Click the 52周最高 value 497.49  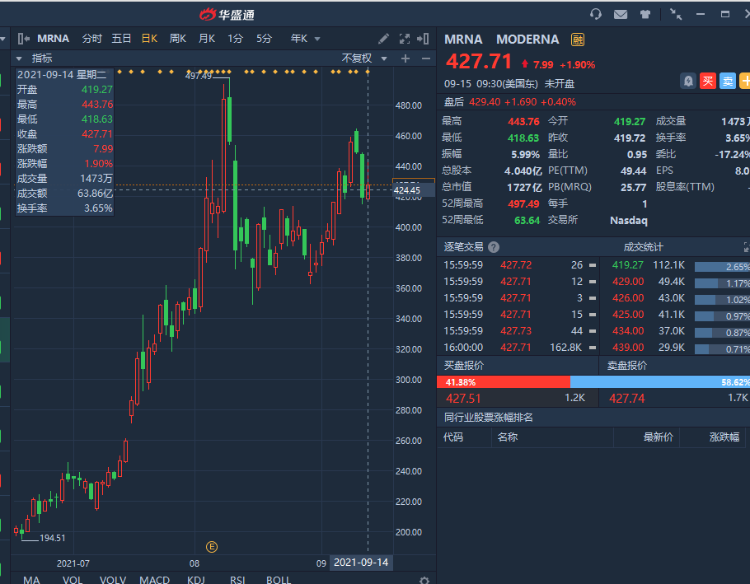tap(523, 204)
